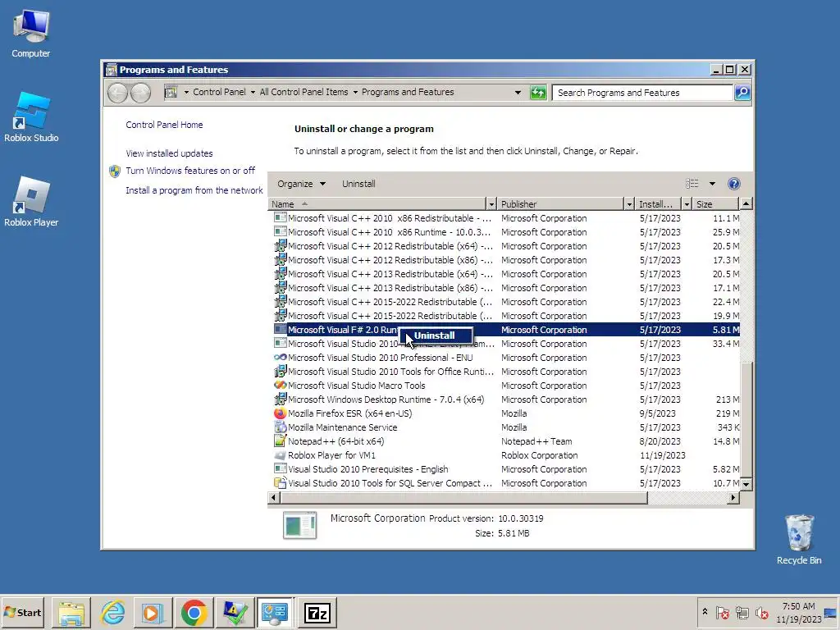Click the Control Panel taskbar button

[275, 613]
